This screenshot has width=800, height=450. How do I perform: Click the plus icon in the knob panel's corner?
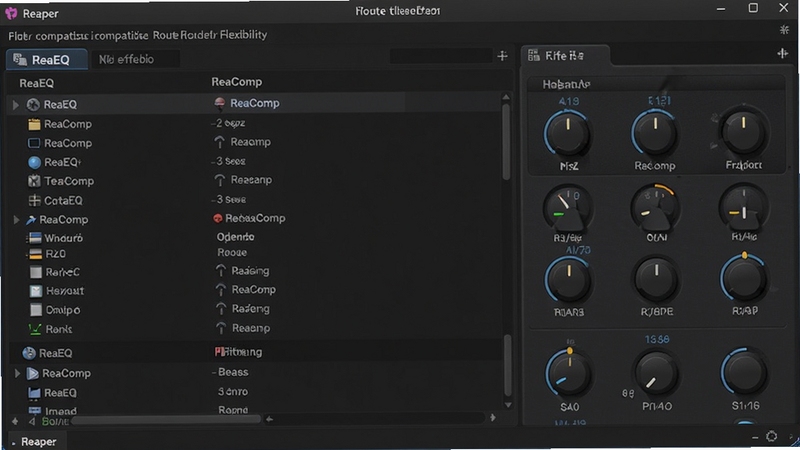point(783,53)
